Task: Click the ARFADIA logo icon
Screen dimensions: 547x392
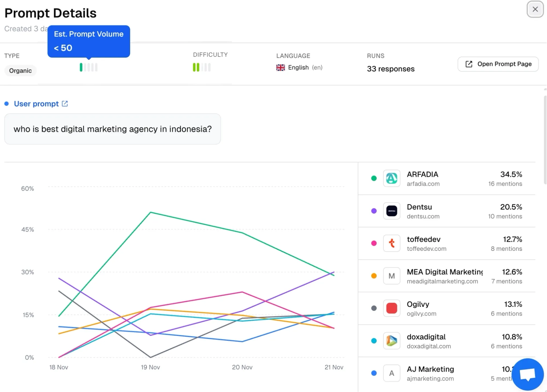Action: (391, 178)
